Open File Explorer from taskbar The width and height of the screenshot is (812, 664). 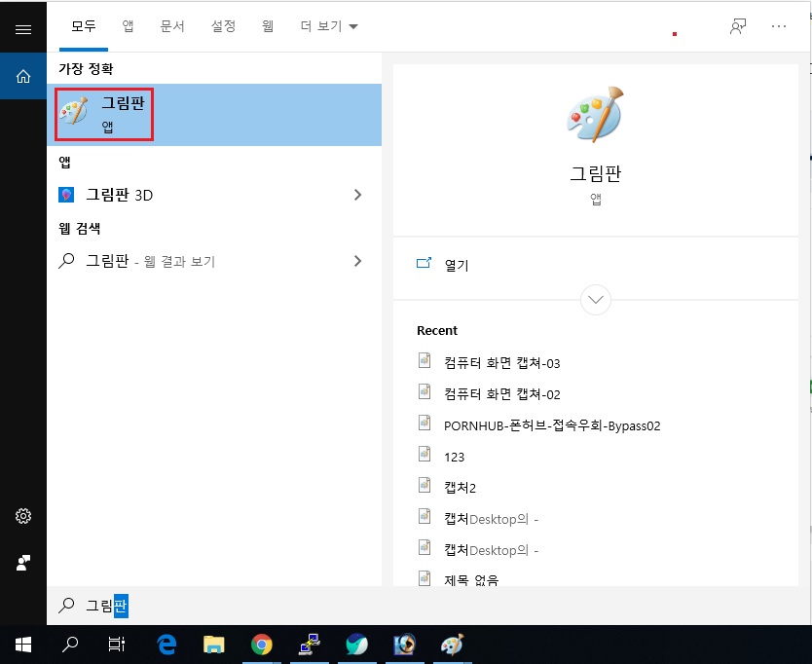[214, 645]
